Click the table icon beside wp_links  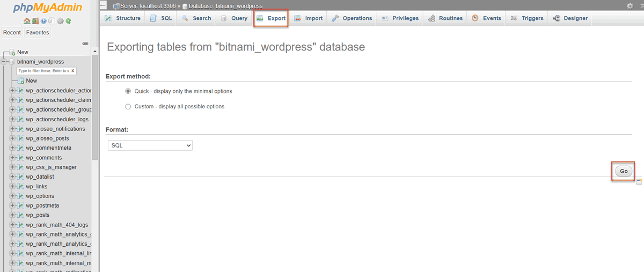21,186
